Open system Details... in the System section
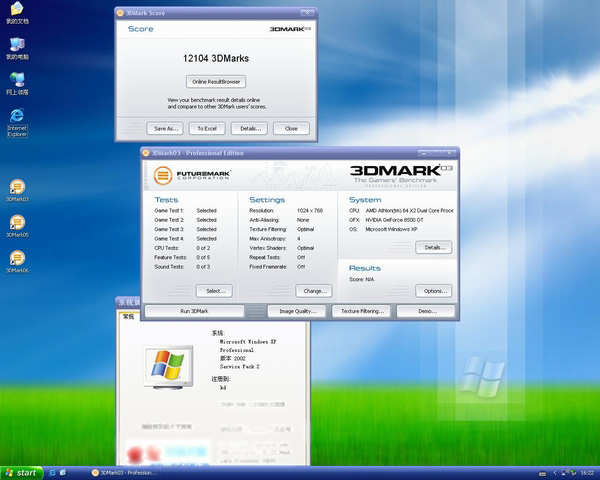The image size is (600, 480). pyautogui.click(x=433, y=247)
